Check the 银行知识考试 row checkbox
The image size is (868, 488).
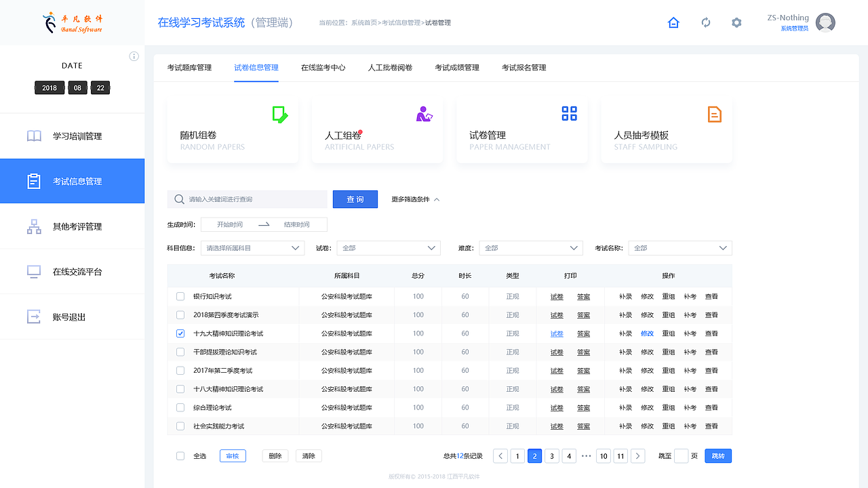click(x=180, y=296)
